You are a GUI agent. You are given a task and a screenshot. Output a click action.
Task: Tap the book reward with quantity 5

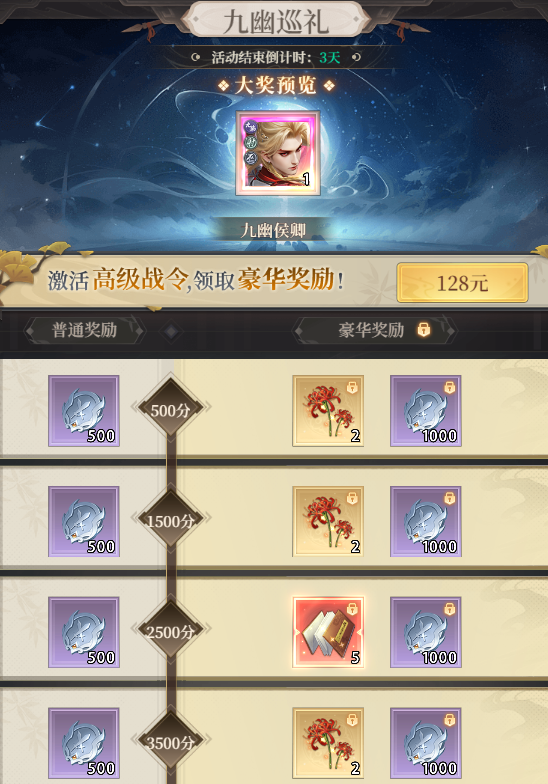point(328,632)
